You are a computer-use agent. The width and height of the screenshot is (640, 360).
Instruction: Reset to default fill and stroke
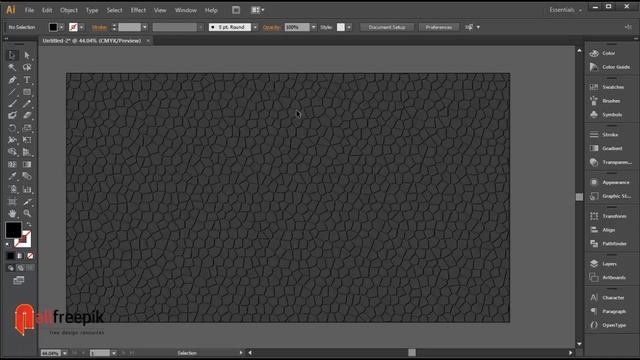[x=8, y=244]
